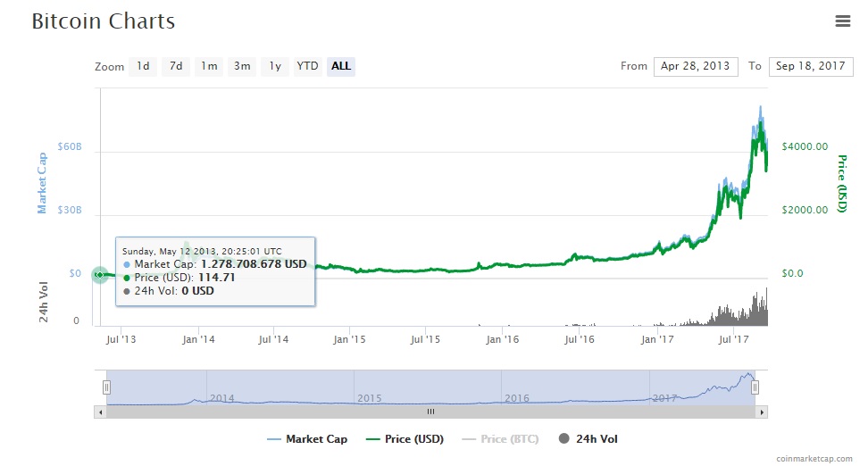Image resolution: width=868 pixels, height=466 pixels.
Task: Edit the From date field
Action: click(696, 66)
